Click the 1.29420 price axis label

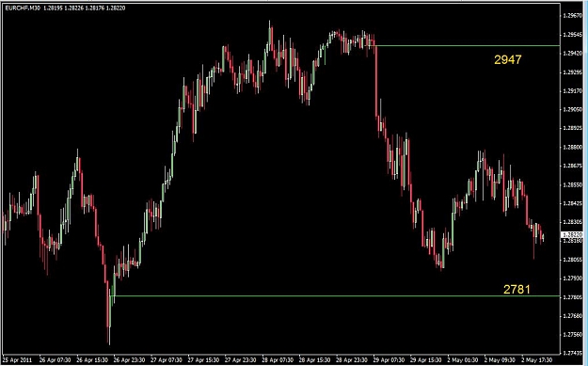pos(573,54)
